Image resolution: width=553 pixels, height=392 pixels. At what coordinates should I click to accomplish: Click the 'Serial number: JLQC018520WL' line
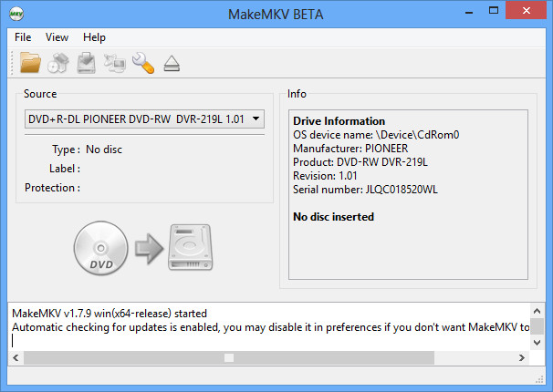(x=365, y=190)
